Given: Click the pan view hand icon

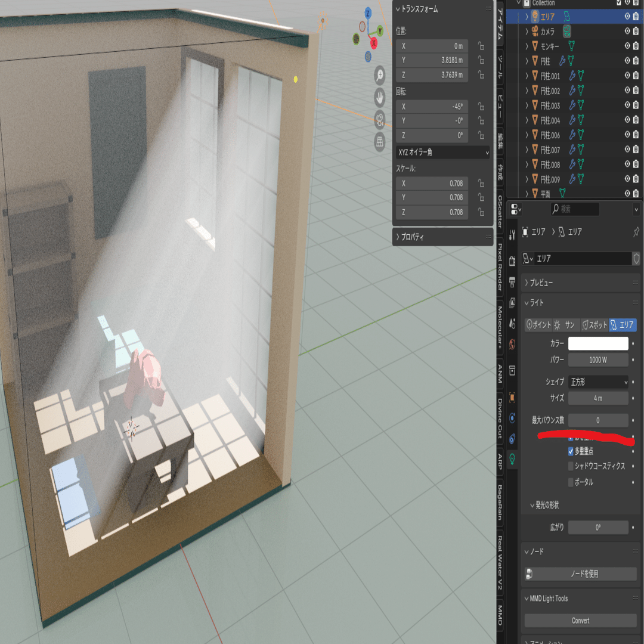Looking at the screenshot, I should (379, 98).
